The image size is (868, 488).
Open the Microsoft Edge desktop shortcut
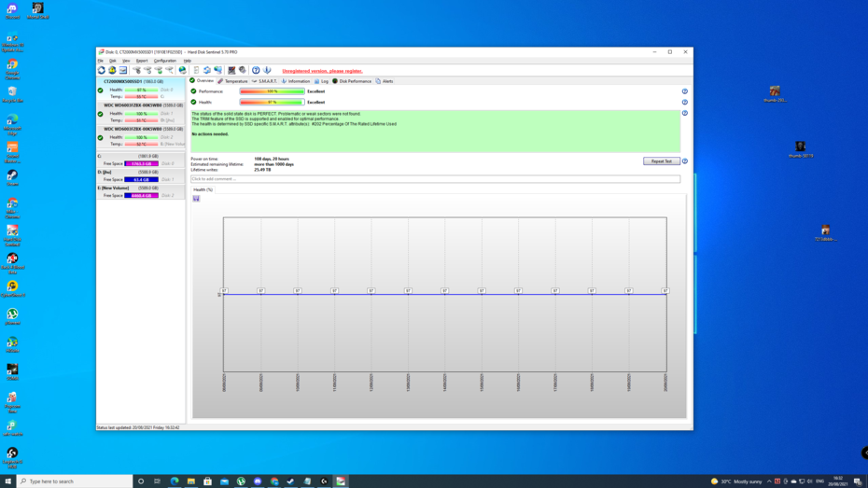pos(12,124)
